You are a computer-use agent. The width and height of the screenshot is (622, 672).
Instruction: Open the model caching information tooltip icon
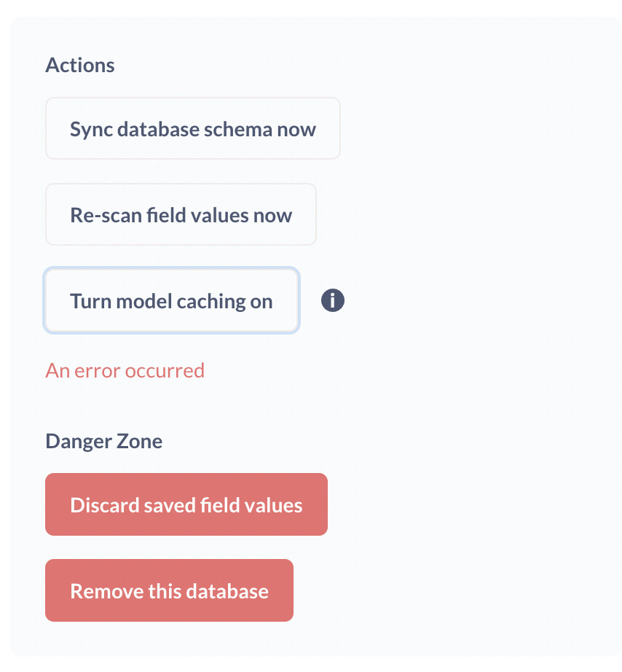332,300
